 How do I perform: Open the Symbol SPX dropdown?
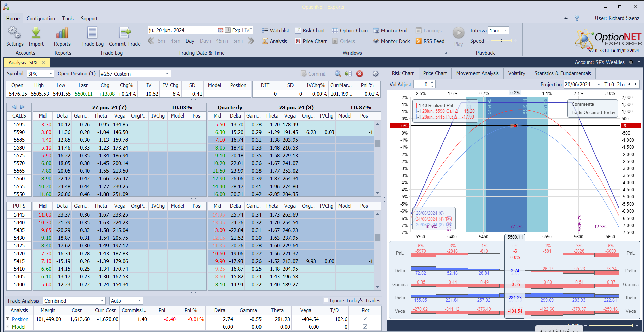tap(51, 74)
